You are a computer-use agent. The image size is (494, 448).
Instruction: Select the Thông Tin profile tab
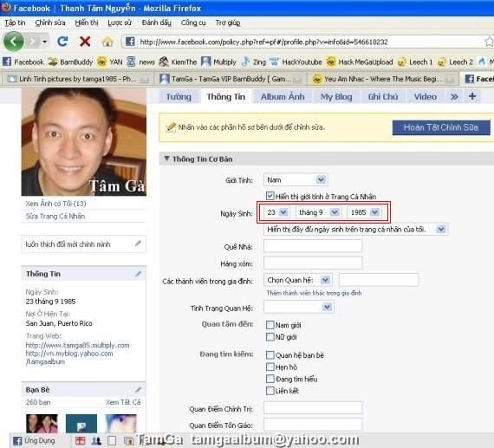225,97
